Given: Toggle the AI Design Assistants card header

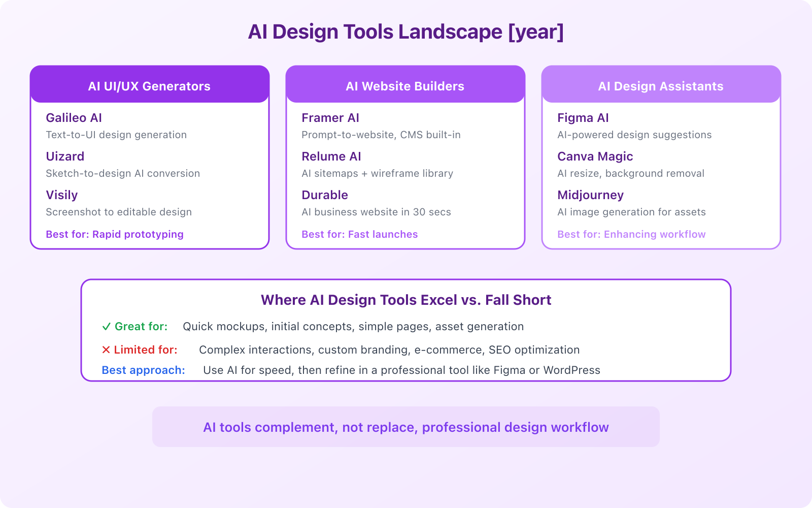Looking at the screenshot, I should (x=661, y=84).
